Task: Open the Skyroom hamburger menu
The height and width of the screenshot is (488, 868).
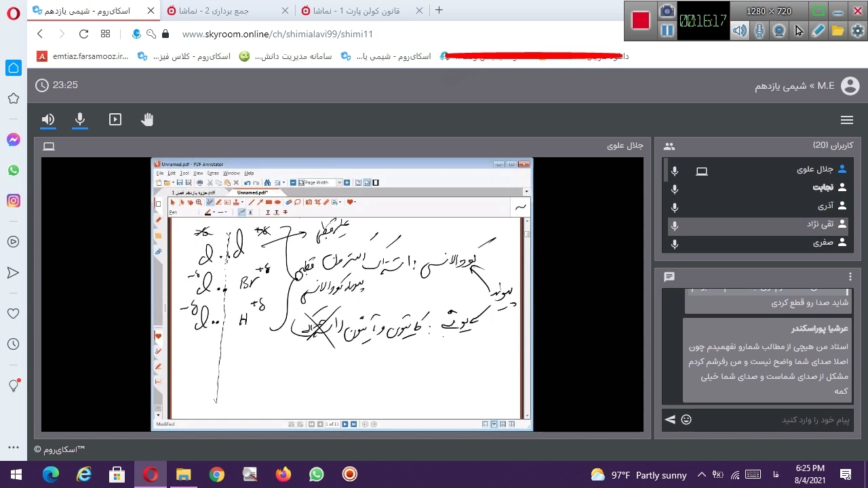Action: click(846, 120)
